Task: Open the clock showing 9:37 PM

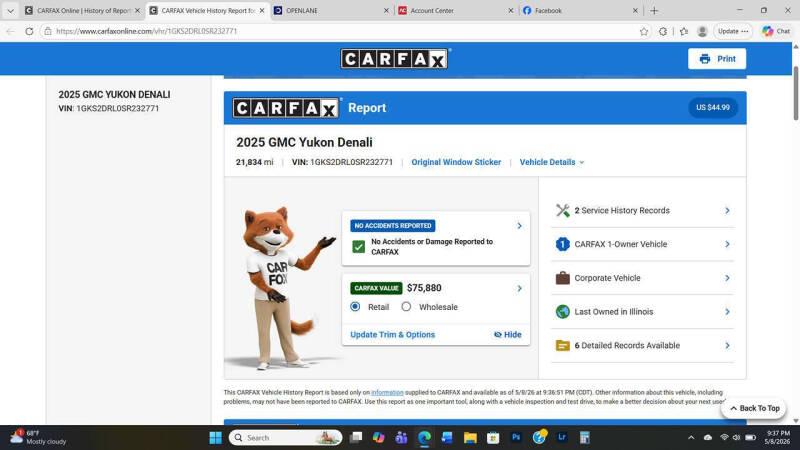Action: pos(778,437)
